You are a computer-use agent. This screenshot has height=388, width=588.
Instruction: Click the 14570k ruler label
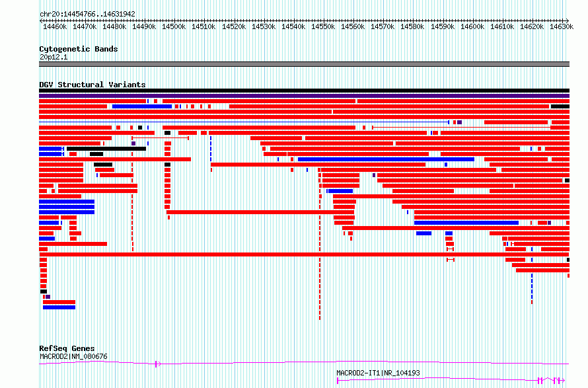tap(383, 26)
